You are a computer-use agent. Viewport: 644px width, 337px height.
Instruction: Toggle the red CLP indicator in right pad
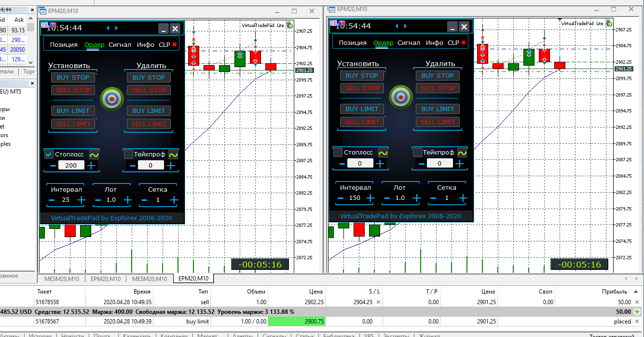(x=464, y=42)
